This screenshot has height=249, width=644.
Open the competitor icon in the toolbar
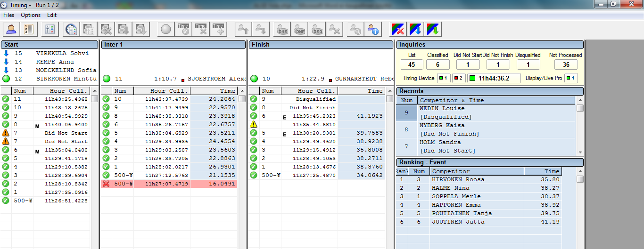tap(12, 29)
